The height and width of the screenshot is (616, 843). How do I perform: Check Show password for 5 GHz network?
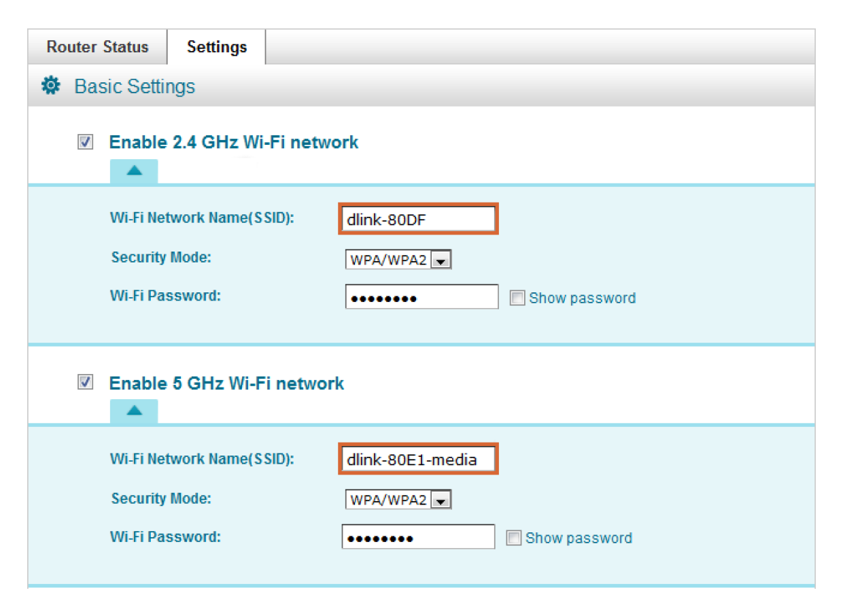[x=514, y=538]
